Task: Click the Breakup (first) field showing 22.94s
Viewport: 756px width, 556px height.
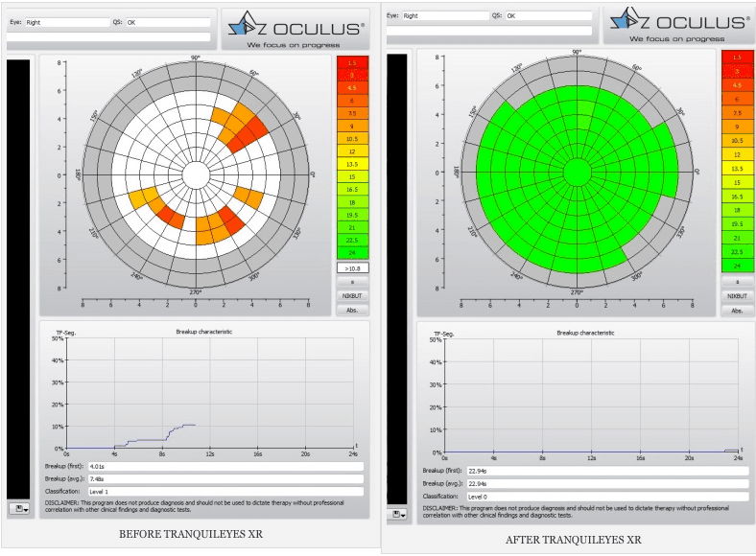Action: [x=607, y=471]
